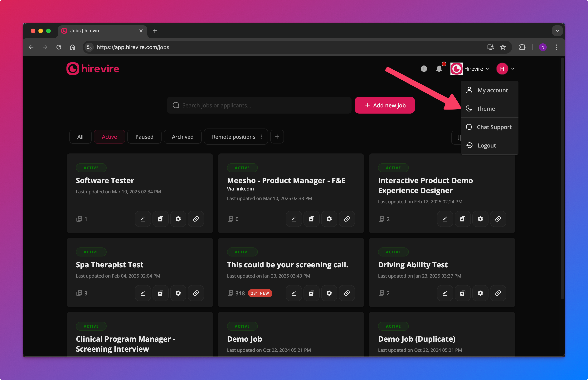The image size is (588, 380).
Task: Click the info icon in header
Action: (x=424, y=69)
